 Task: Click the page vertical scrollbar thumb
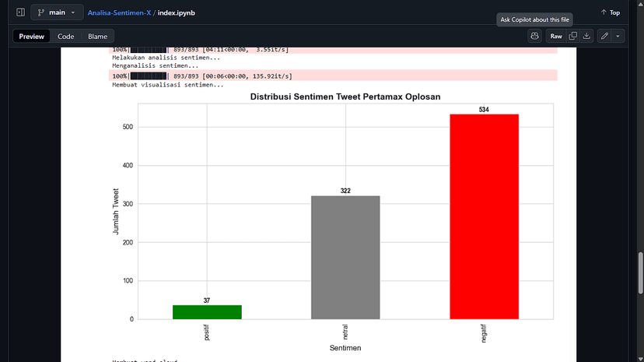[x=640, y=273]
